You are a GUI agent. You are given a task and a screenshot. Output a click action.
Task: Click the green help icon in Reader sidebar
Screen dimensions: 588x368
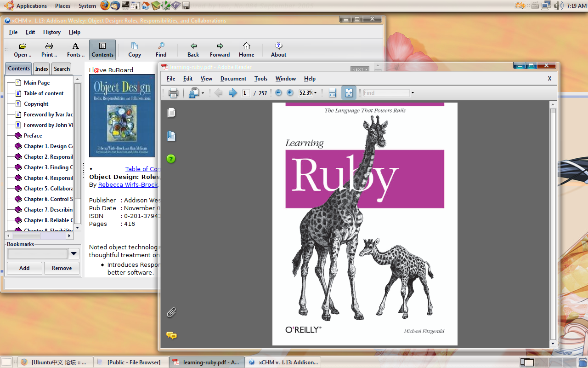(x=171, y=159)
